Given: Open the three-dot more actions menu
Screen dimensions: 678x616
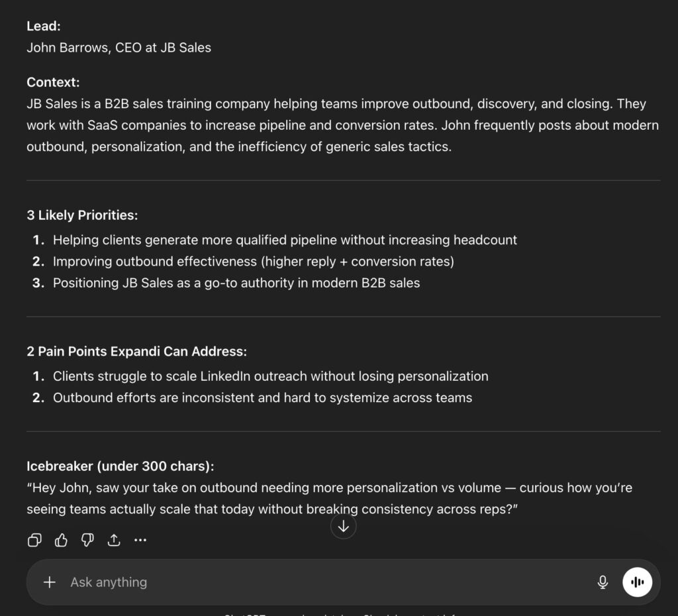Looking at the screenshot, I should coord(140,540).
